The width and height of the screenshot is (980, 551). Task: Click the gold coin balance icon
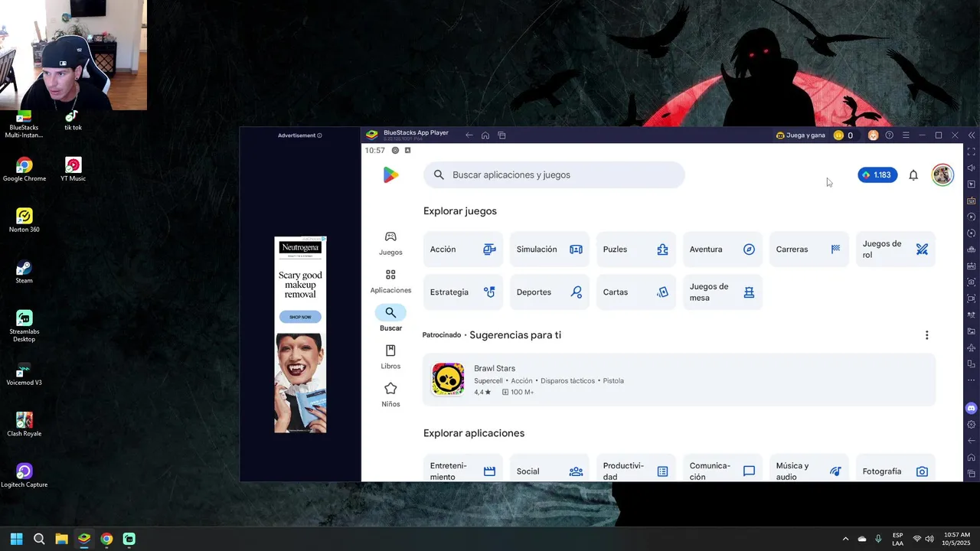pyautogui.click(x=838, y=135)
